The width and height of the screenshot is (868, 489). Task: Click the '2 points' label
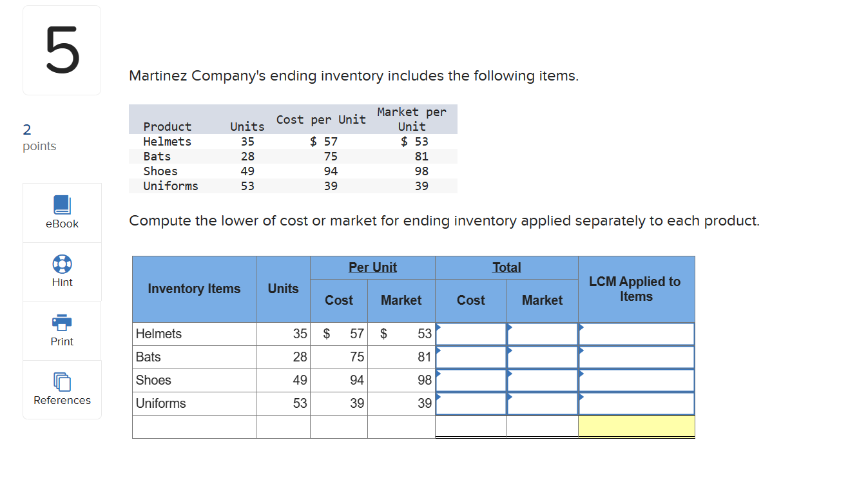click(x=39, y=138)
